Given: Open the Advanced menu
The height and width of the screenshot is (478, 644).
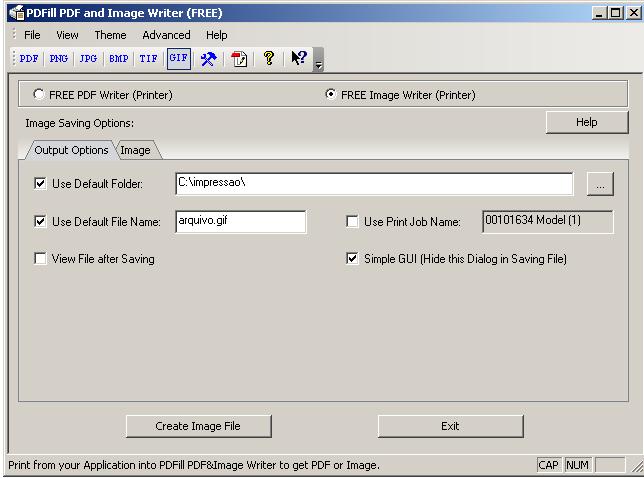Looking at the screenshot, I should [x=166, y=35].
